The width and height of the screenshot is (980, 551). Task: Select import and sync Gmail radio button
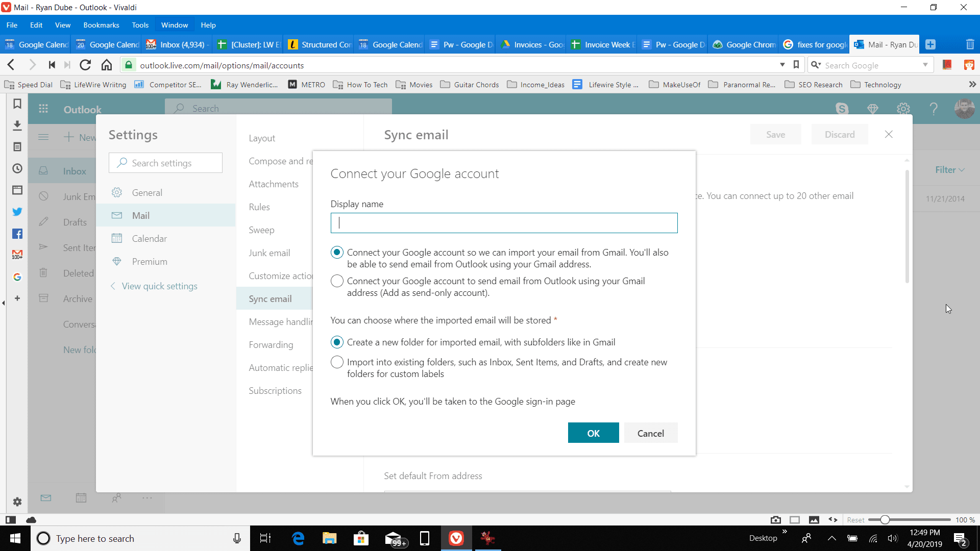click(336, 253)
